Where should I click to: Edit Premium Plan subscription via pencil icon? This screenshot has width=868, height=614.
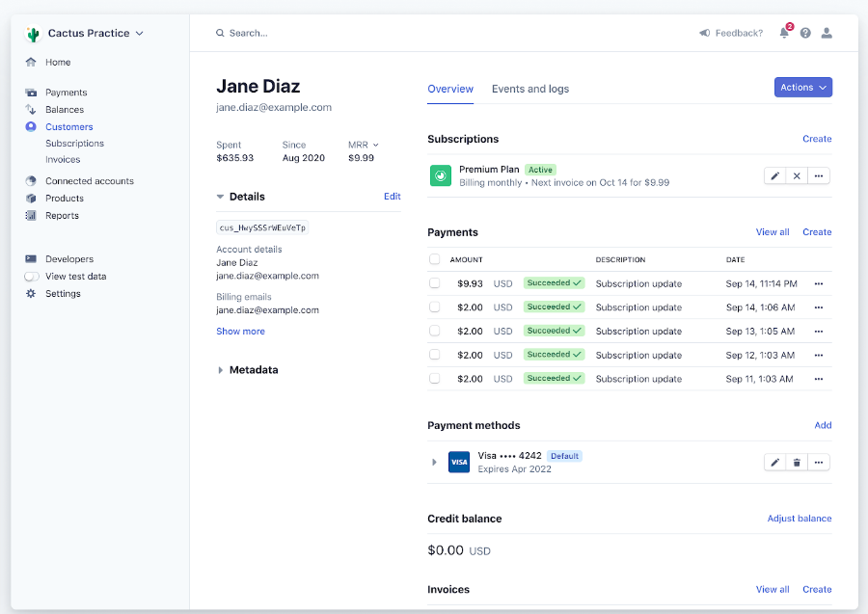pos(774,175)
